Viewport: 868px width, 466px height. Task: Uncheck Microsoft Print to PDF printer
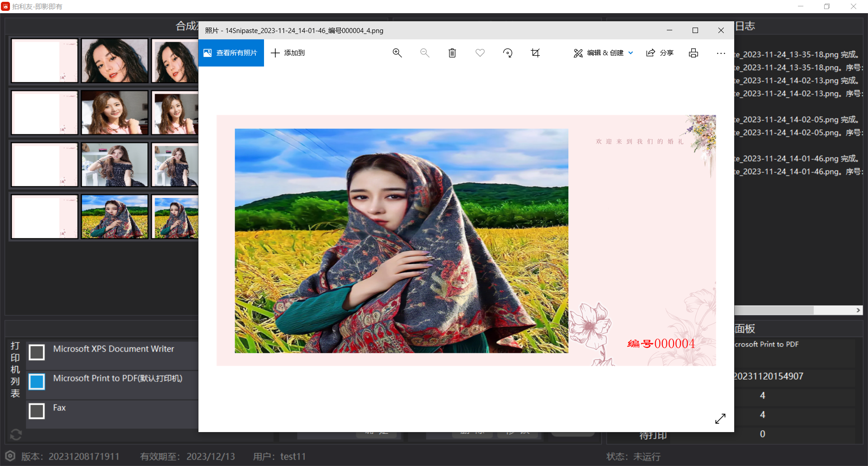[37, 381]
